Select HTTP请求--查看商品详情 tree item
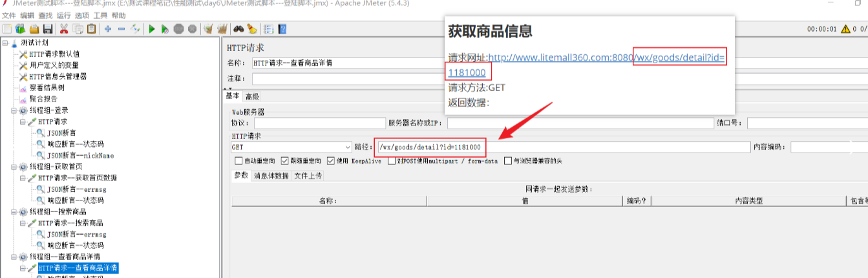 (x=78, y=268)
